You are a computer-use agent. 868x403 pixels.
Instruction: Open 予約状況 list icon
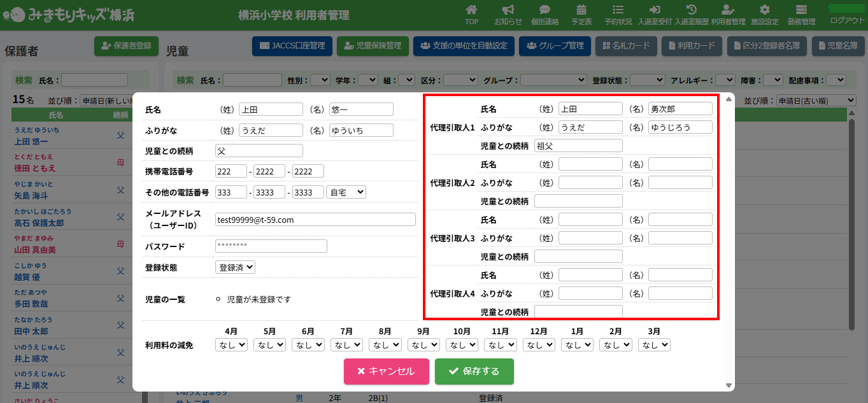[x=618, y=11]
